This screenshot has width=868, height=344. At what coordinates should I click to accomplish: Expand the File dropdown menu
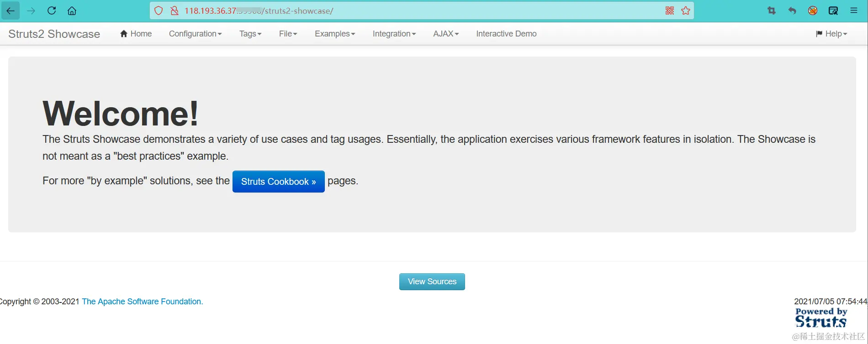click(x=288, y=34)
